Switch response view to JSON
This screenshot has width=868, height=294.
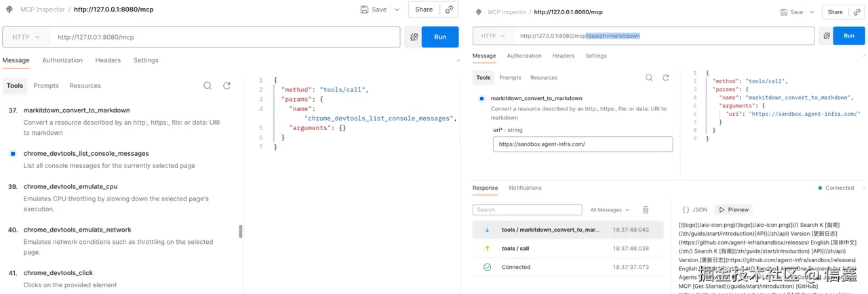[695, 210]
